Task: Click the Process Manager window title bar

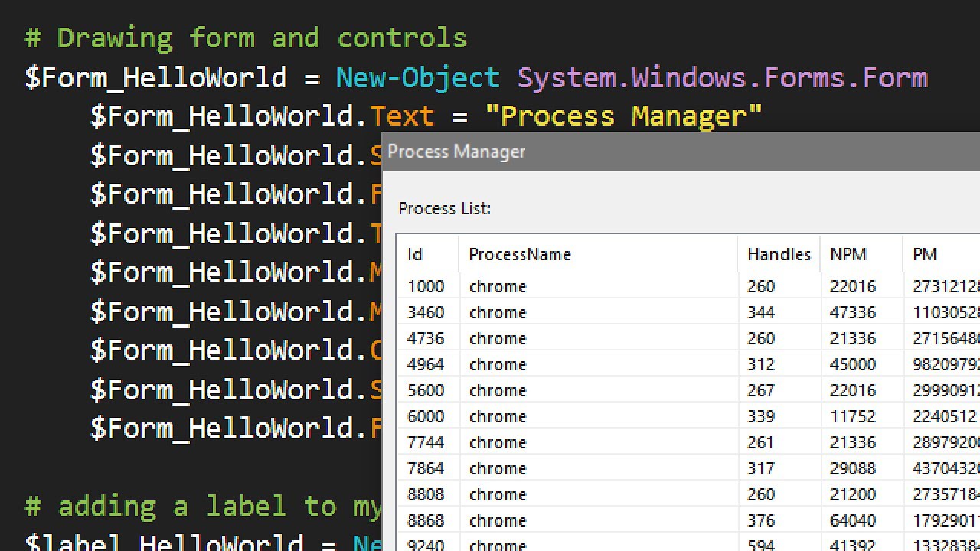Action: click(681, 152)
